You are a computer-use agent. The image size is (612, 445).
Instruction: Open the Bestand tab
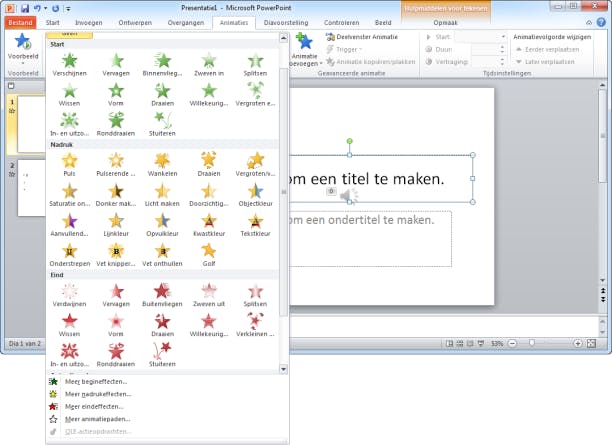pos(20,23)
